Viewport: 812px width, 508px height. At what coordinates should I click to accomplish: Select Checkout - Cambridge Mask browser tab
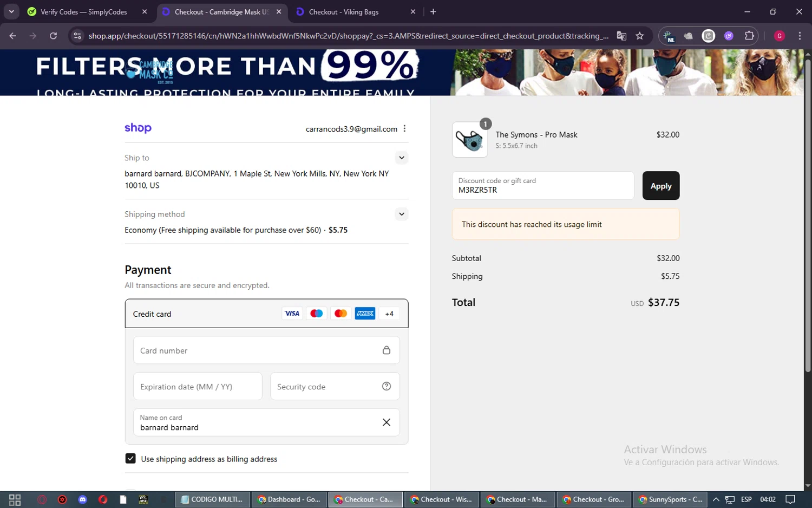[222, 11]
